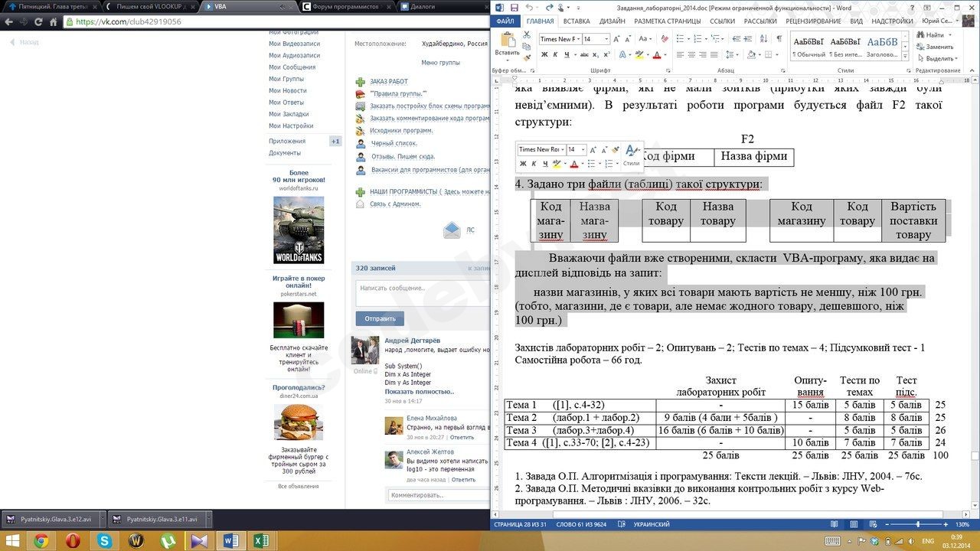
Task: Toggle underline (Ч) on the floating mini toolbar
Action: pos(545,164)
